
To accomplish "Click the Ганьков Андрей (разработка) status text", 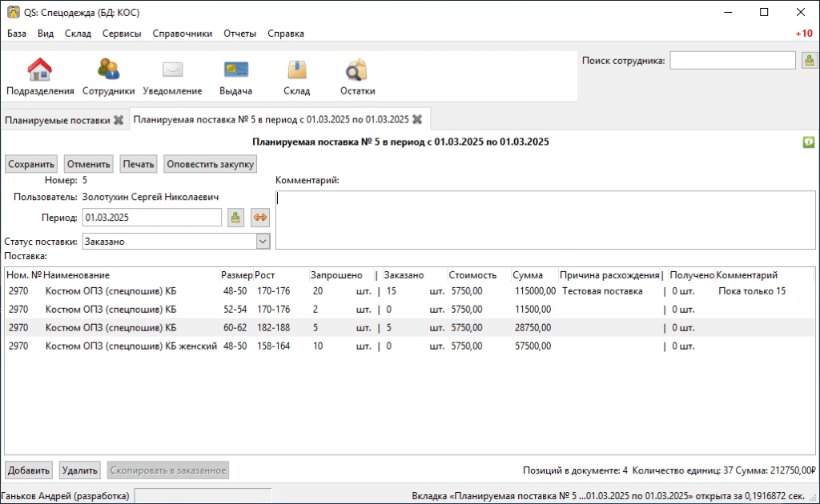I will [66, 496].
